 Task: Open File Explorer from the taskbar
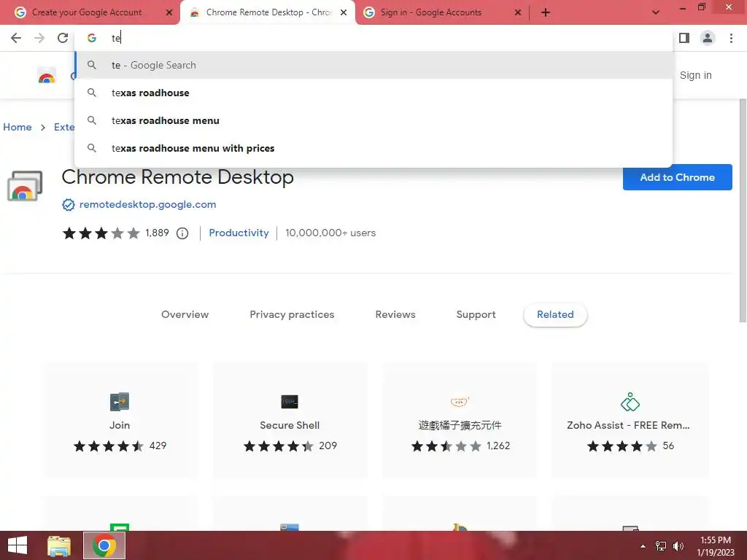click(x=59, y=545)
